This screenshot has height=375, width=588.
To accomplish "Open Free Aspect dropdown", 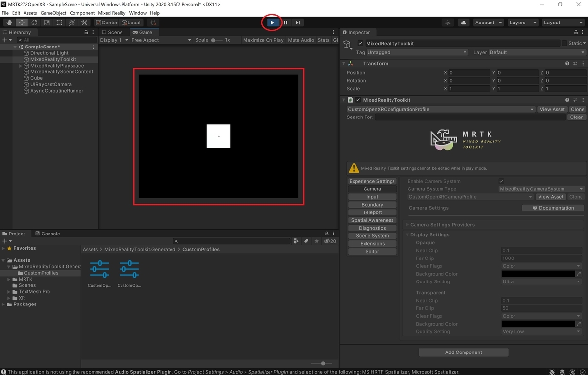I will click(x=161, y=40).
